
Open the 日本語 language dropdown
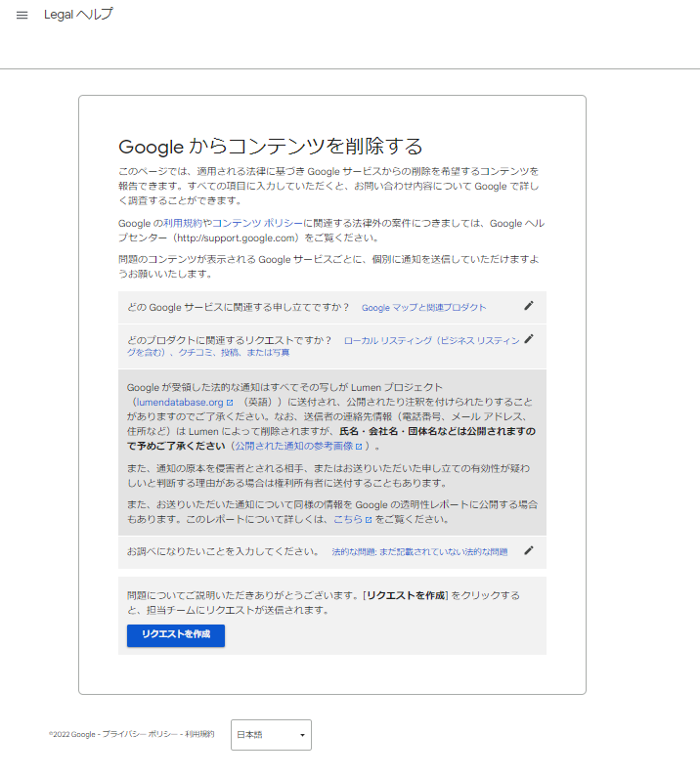click(x=271, y=735)
